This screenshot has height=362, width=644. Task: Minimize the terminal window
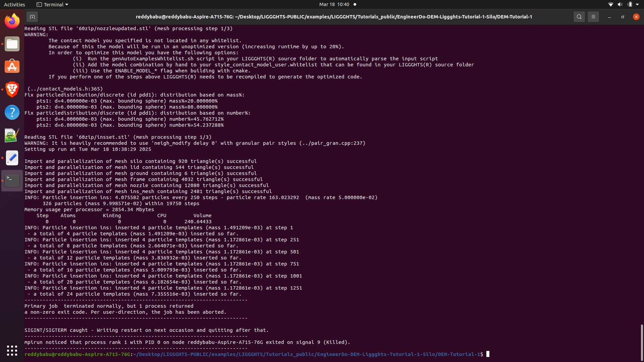click(609, 17)
